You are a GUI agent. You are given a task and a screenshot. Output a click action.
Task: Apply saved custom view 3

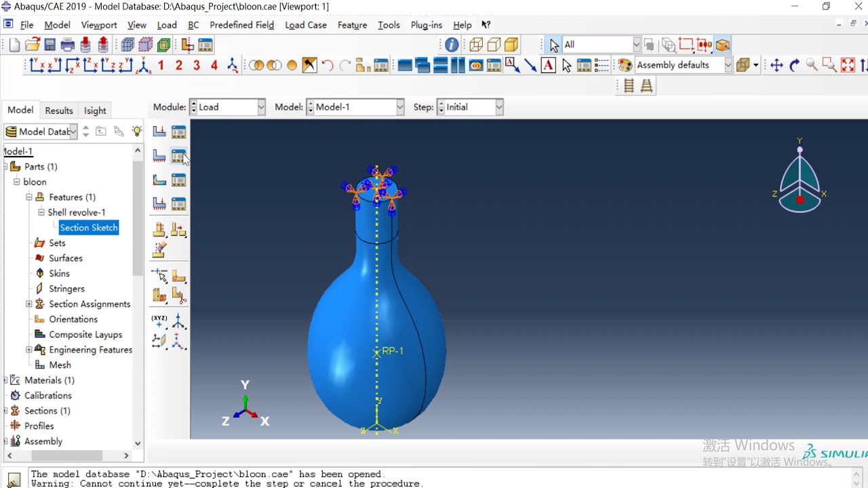[x=196, y=66]
